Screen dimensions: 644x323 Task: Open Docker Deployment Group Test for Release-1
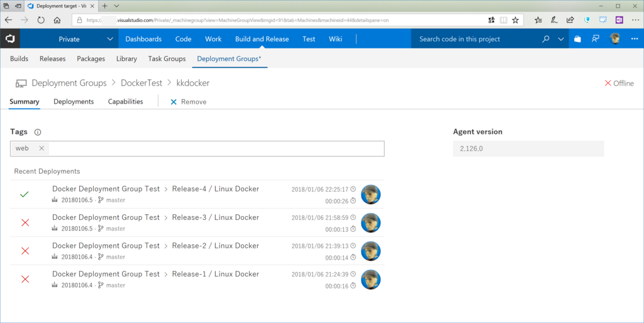pyautogui.click(x=106, y=274)
